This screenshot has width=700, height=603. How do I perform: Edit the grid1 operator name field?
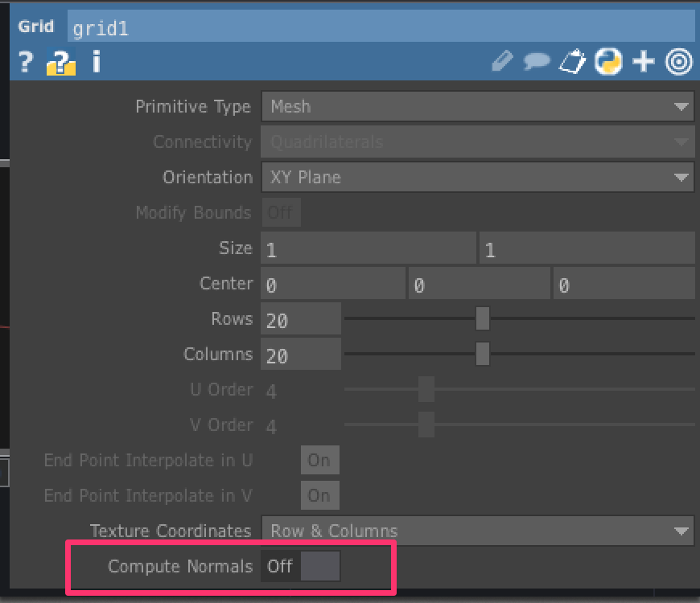[x=381, y=27]
